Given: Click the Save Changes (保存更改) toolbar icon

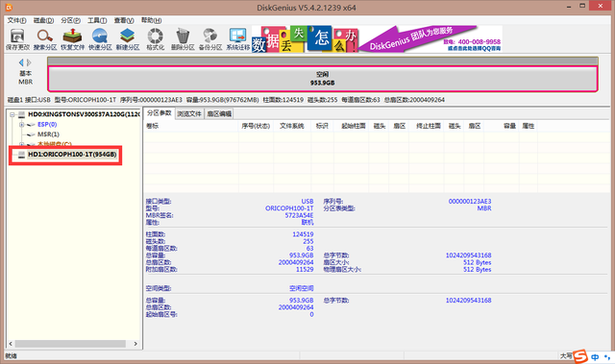Looking at the screenshot, I should pos(17,39).
